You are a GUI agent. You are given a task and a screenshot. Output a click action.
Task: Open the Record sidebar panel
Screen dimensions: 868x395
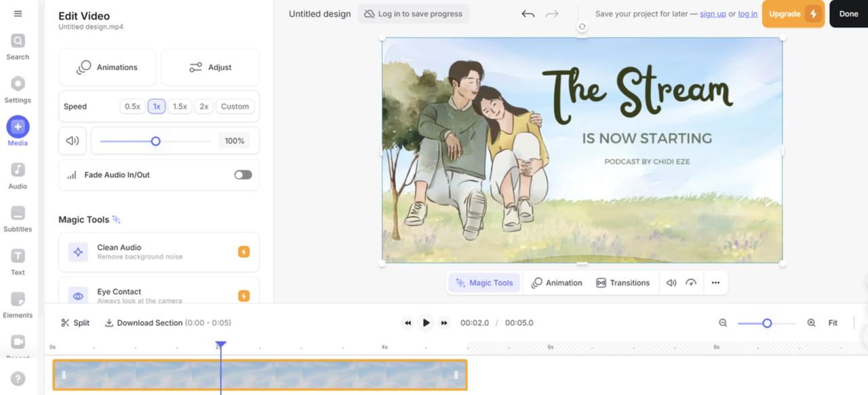(18, 345)
